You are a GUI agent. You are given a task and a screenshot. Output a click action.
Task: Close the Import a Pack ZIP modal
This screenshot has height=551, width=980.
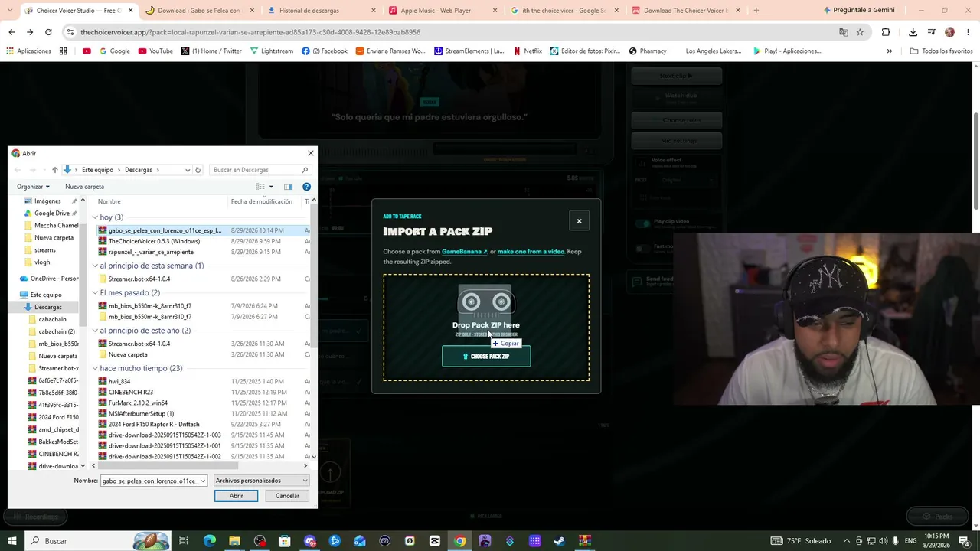coord(579,221)
